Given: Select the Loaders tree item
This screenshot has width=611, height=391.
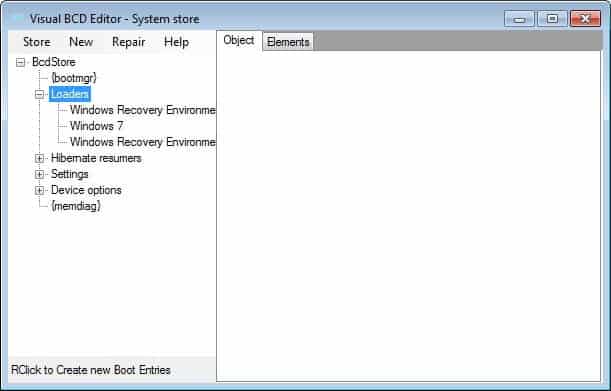Looking at the screenshot, I should 70,94.
